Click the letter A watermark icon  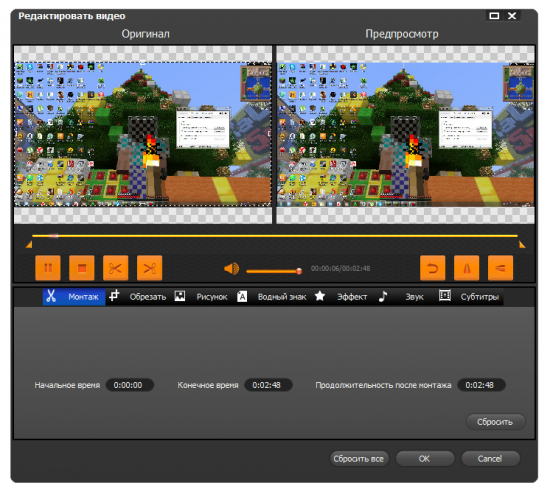pyautogui.click(x=242, y=297)
